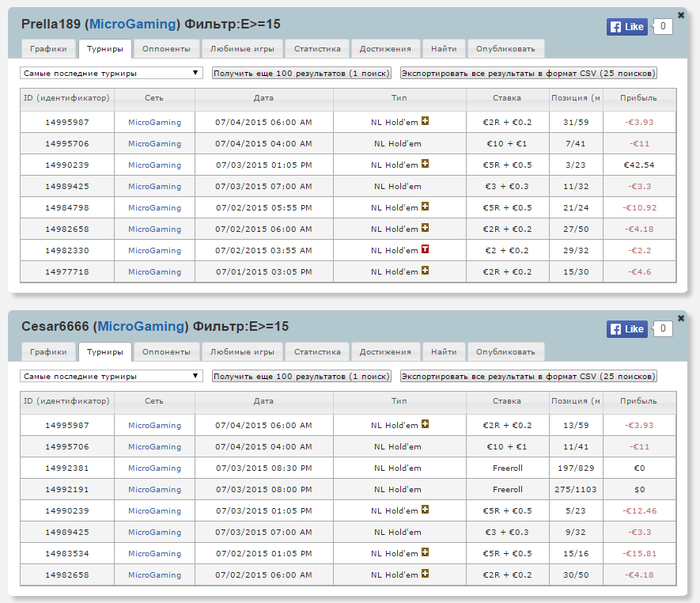The image size is (700, 603).
Task: Open Найти tab in Prella189 panel
Action: (x=444, y=49)
